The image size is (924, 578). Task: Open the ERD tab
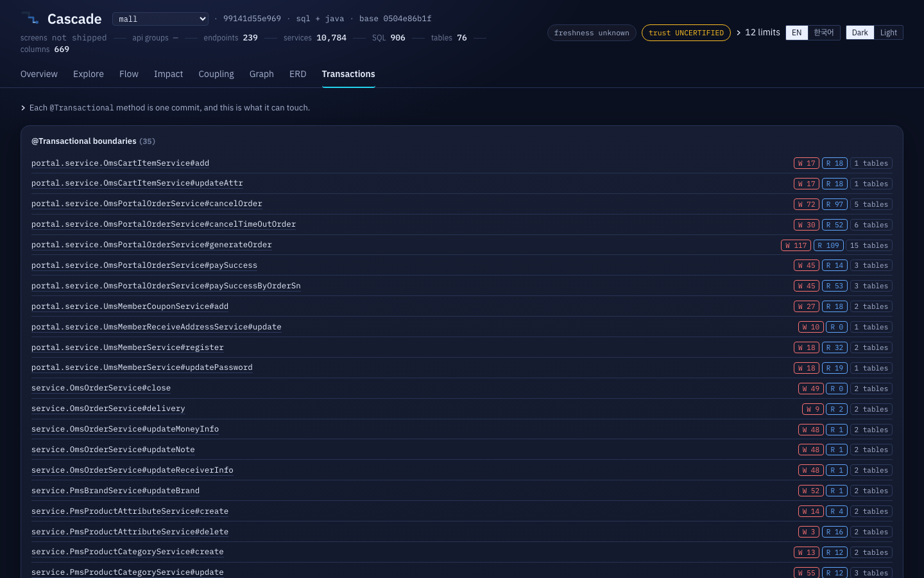(x=298, y=74)
